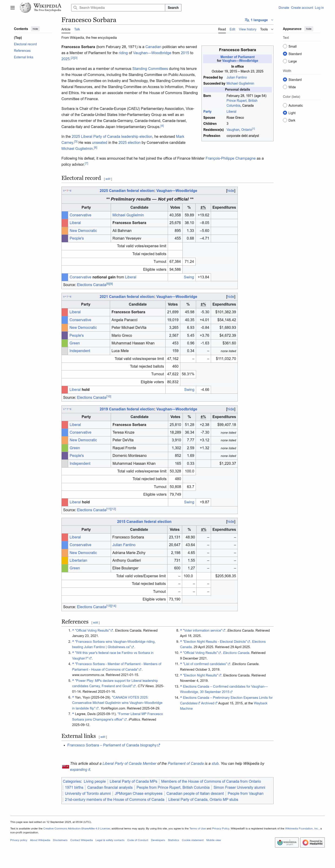This screenshot has height=868, width=335.
Task: Click the 'expanding it' stub link
Action: (x=80, y=770)
